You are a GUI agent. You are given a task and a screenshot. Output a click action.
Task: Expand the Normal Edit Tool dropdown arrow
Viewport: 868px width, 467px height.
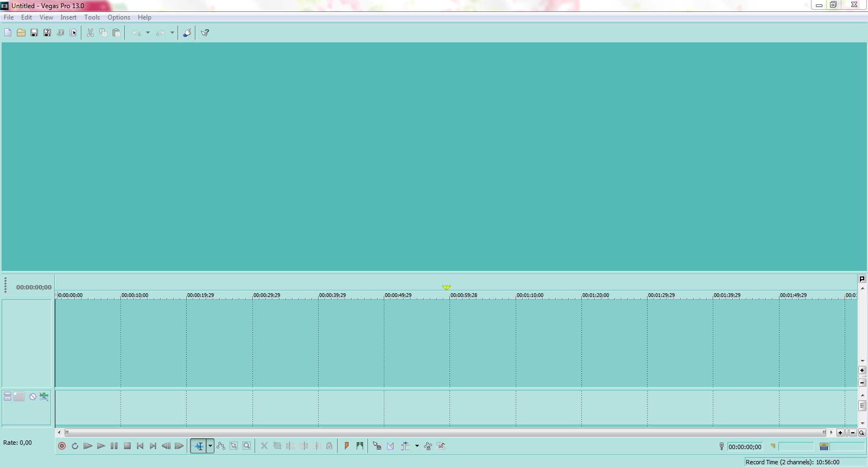point(210,446)
